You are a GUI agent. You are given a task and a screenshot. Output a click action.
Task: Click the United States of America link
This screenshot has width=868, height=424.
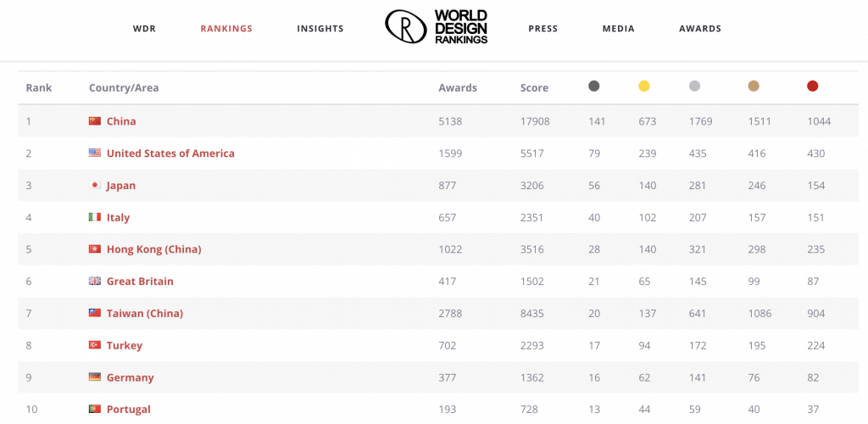pos(170,153)
